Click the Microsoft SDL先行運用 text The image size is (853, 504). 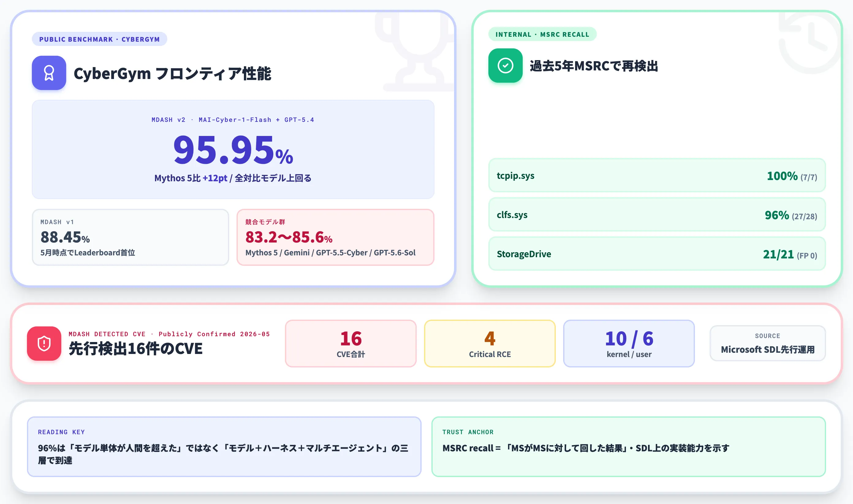[768, 349]
